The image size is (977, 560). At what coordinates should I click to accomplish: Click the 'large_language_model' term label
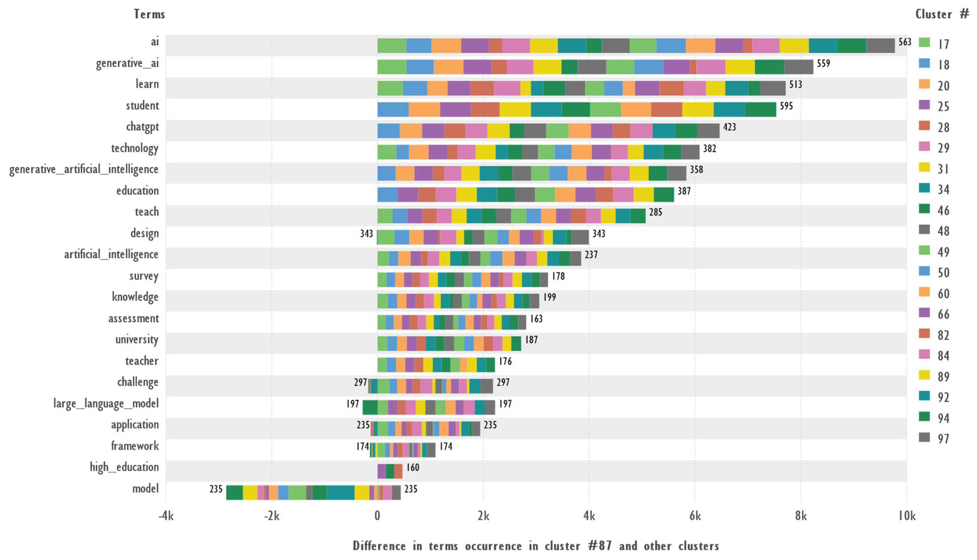[106, 403]
